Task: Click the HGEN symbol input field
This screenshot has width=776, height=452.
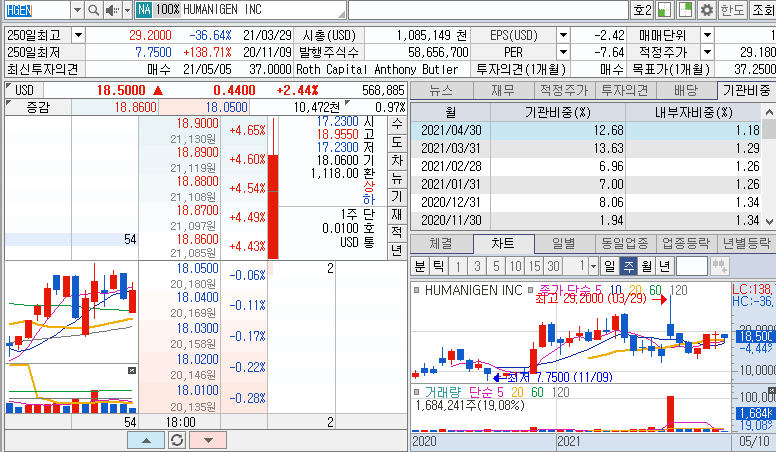Action: (x=38, y=10)
